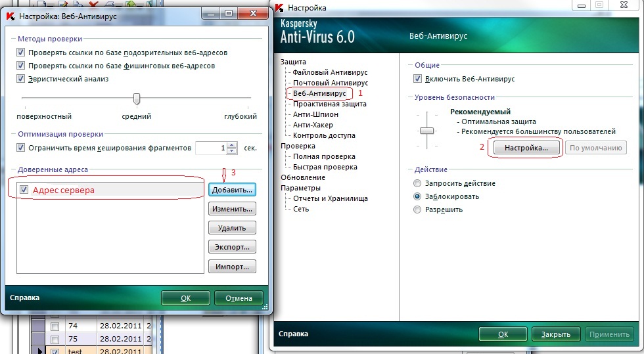Select Защита tree node
Screen dimensions: 644x354
[x=293, y=62]
